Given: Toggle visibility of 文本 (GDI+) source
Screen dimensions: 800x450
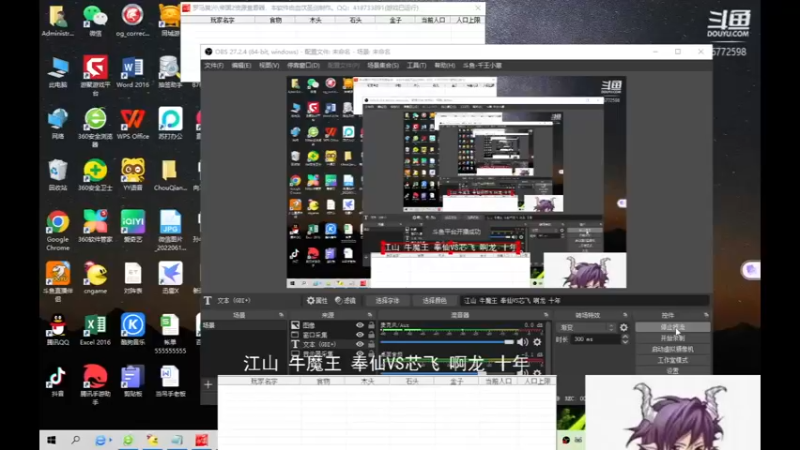Looking at the screenshot, I should [x=360, y=344].
